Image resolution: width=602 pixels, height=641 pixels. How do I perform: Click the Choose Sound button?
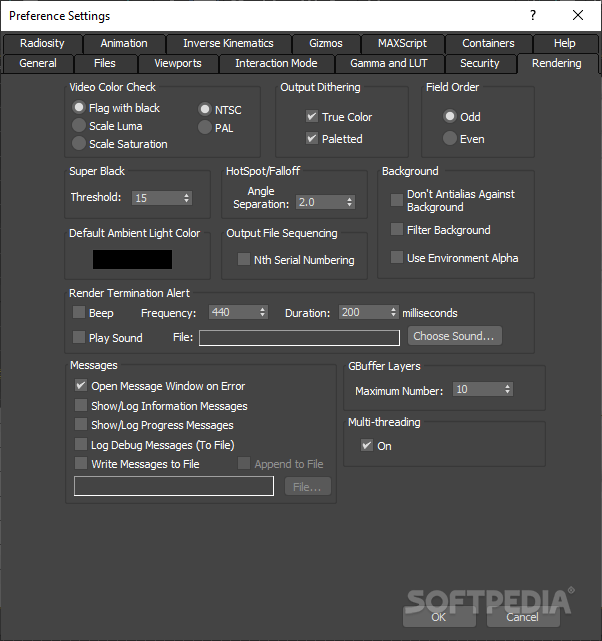point(455,336)
